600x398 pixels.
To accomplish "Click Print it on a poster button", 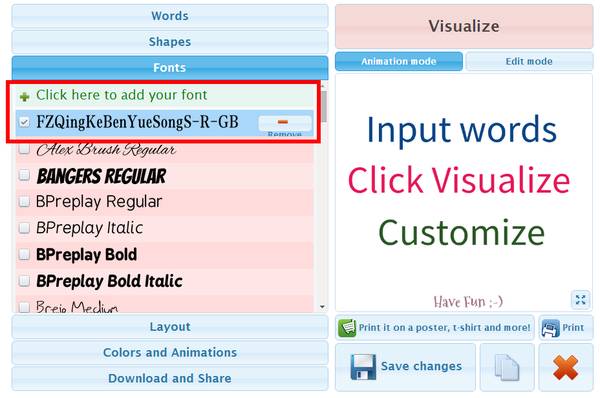I will coord(435,328).
